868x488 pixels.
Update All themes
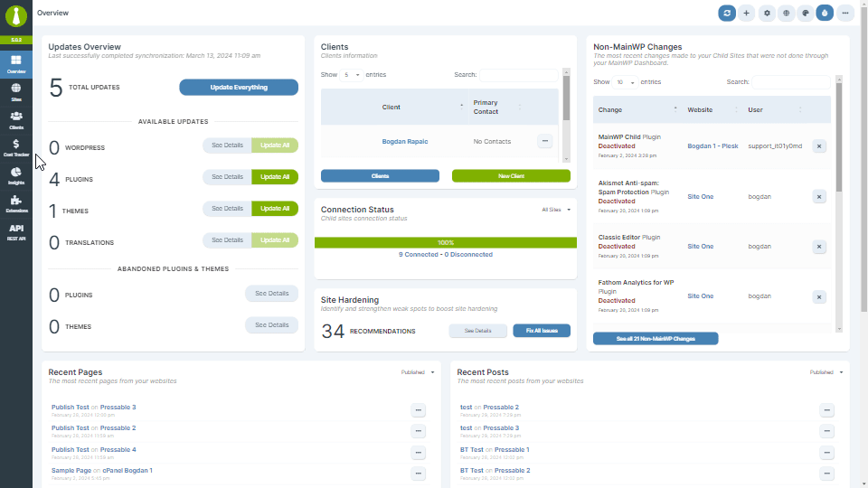pyautogui.click(x=275, y=209)
